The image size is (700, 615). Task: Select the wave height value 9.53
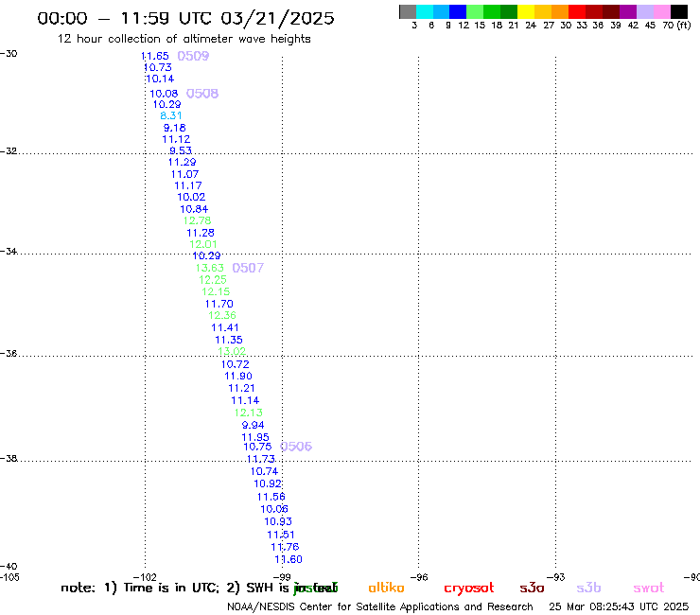tap(181, 150)
